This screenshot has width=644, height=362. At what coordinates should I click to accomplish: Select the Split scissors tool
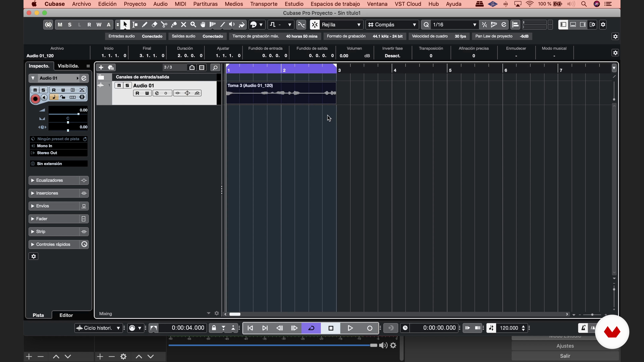click(x=164, y=24)
